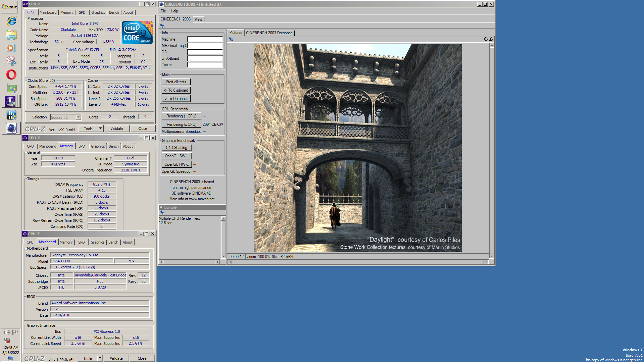Screen dimensions: 644x362
Task: Run the OpenGL HW-L test
Action: point(177,164)
